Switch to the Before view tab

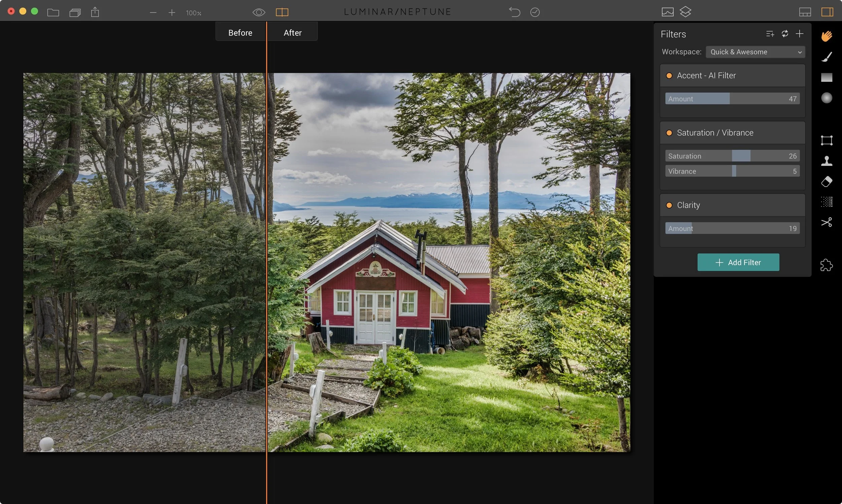240,32
